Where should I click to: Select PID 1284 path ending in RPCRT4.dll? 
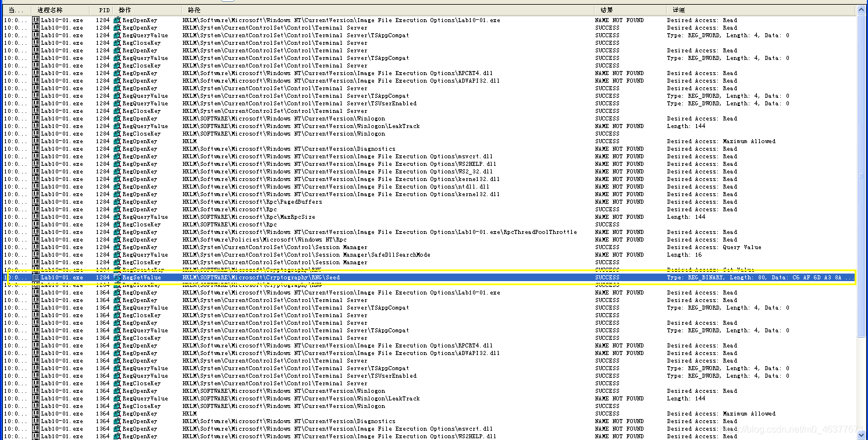pyautogui.click(x=337, y=73)
